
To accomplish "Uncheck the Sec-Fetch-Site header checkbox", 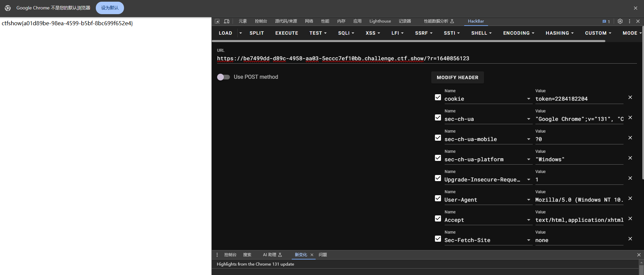I will [x=438, y=239].
